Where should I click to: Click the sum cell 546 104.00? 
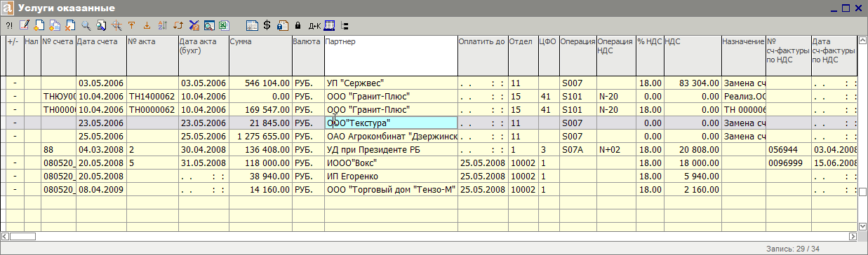pos(260,83)
